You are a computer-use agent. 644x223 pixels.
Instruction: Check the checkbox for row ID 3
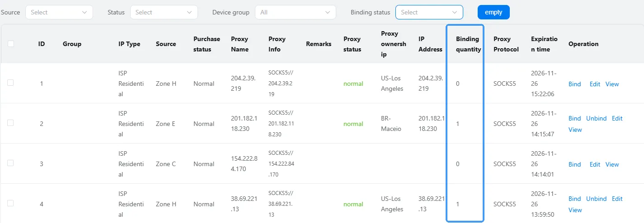[x=11, y=163]
